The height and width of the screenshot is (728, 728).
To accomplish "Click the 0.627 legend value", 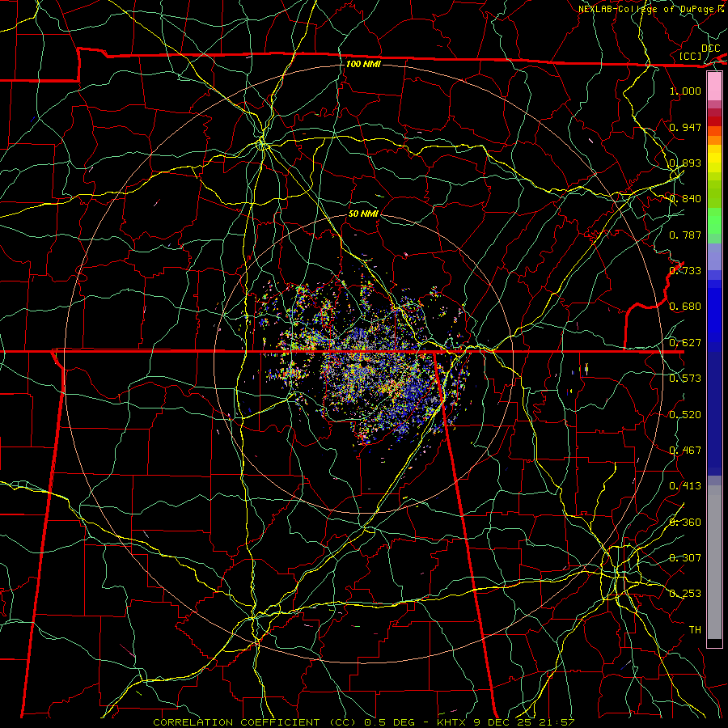I will 685,342.
